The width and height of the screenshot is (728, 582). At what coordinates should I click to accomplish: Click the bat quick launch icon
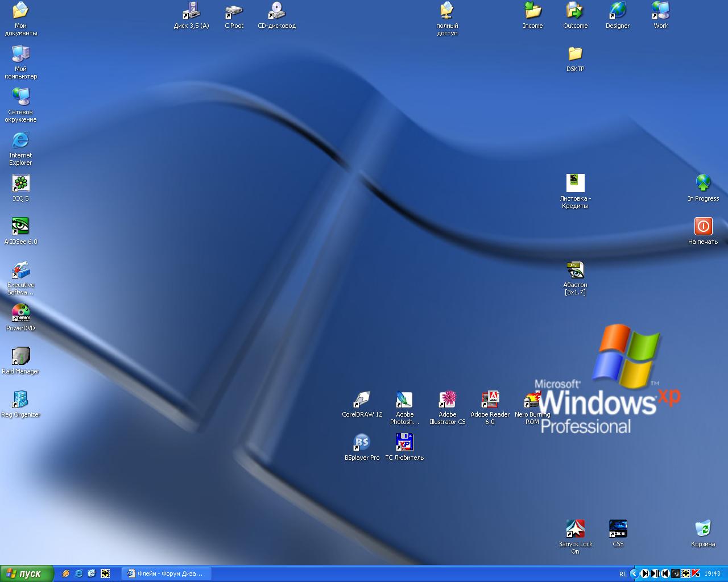[105, 573]
